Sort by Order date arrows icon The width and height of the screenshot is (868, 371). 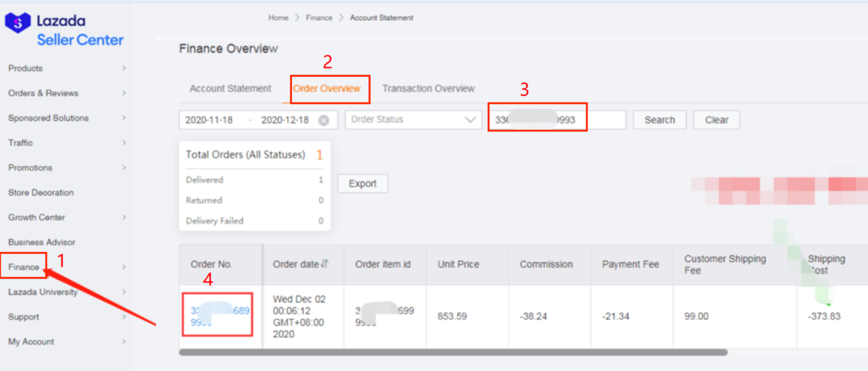pos(325,264)
